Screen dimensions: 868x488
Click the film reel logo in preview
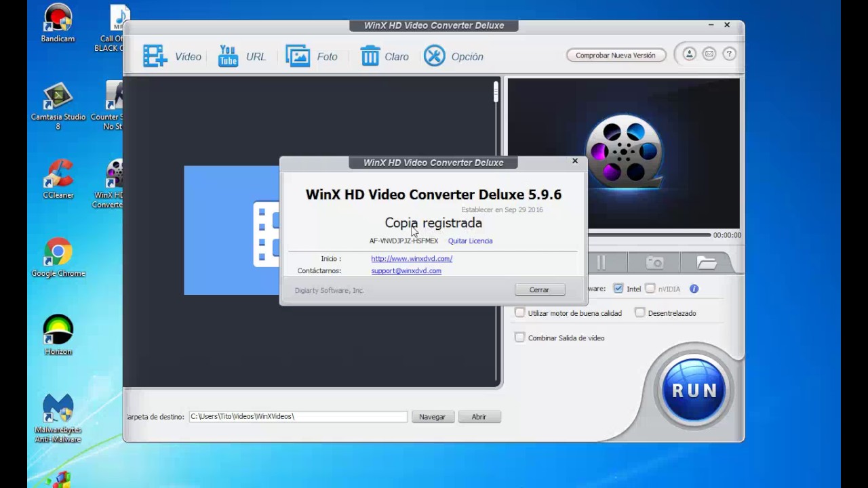[624, 152]
